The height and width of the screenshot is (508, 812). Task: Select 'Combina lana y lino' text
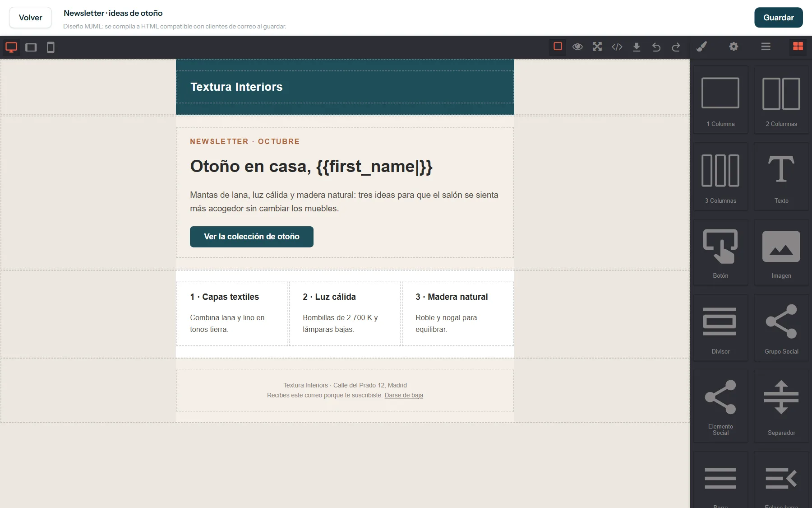coord(227,323)
